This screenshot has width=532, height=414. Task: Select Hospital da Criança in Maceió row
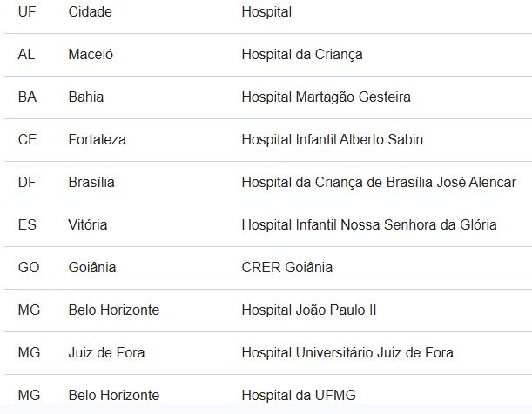point(302,55)
